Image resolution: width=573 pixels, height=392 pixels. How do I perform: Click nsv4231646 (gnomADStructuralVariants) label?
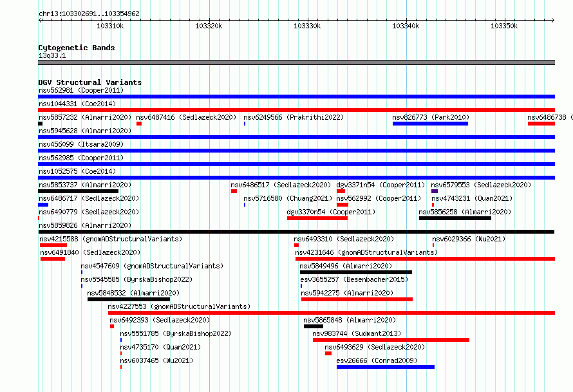click(366, 252)
